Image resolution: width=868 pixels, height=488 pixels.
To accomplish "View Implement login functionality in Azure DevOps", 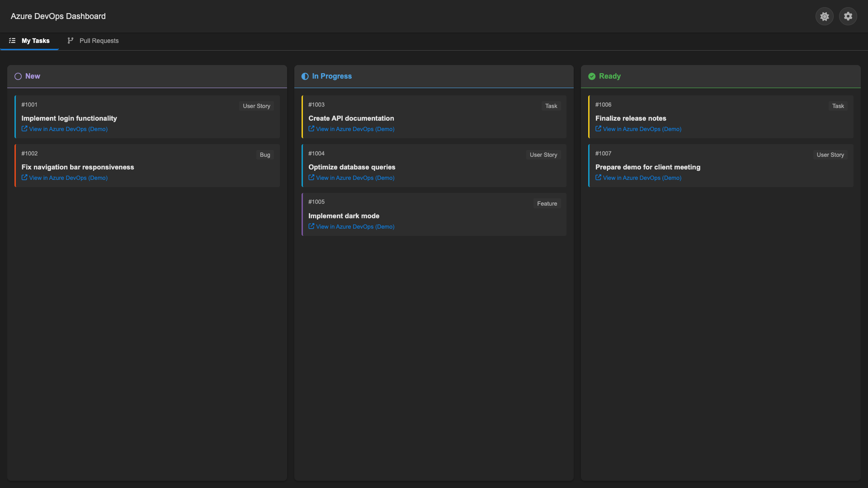I will [65, 129].
